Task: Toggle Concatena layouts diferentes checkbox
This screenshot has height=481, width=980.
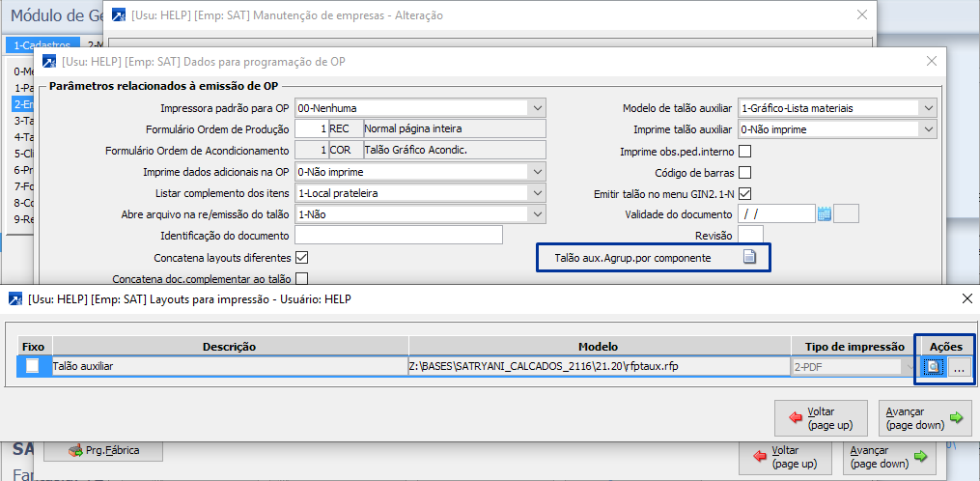Action: click(x=302, y=257)
